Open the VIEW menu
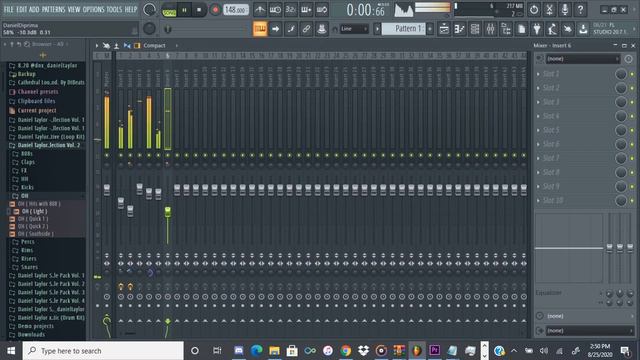The height and width of the screenshot is (360, 640). [74, 9]
